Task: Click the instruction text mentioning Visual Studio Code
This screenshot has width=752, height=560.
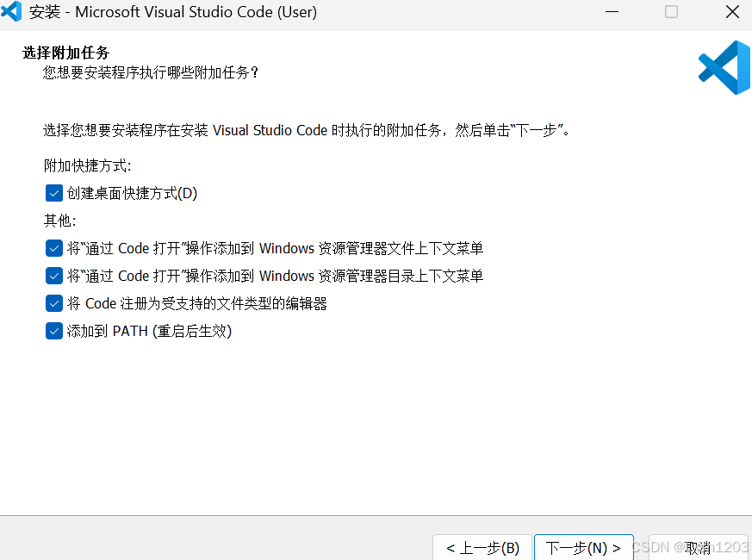Action: pyautogui.click(x=306, y=130)
